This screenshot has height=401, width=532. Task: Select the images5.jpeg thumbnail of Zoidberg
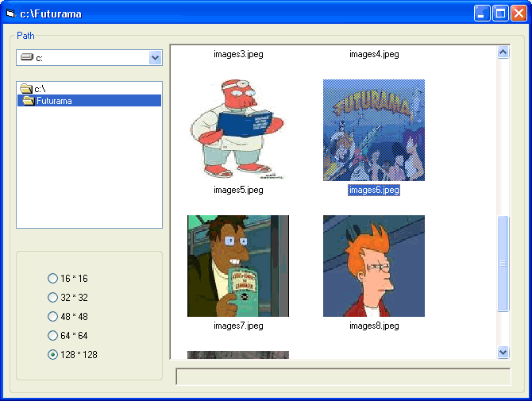point(238,130)
